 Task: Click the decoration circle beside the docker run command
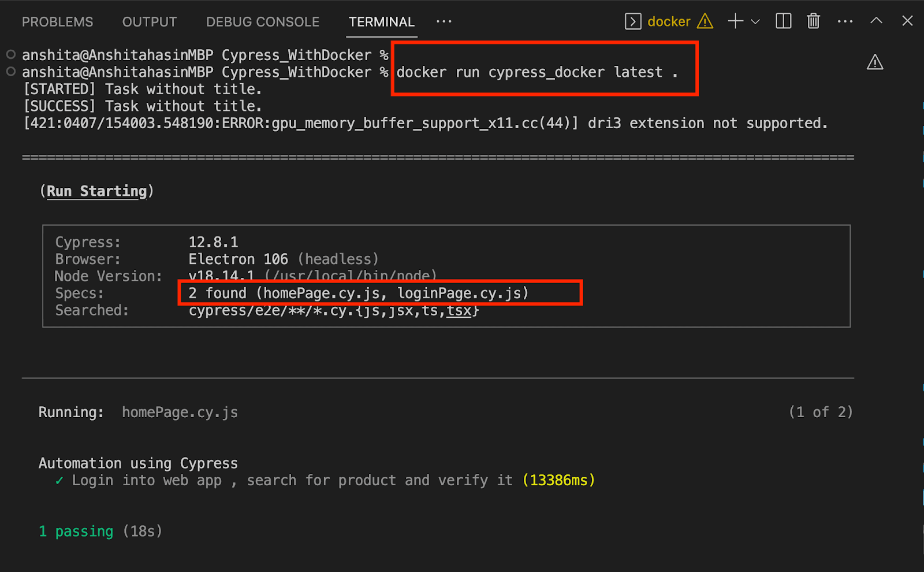click(9, 72)
